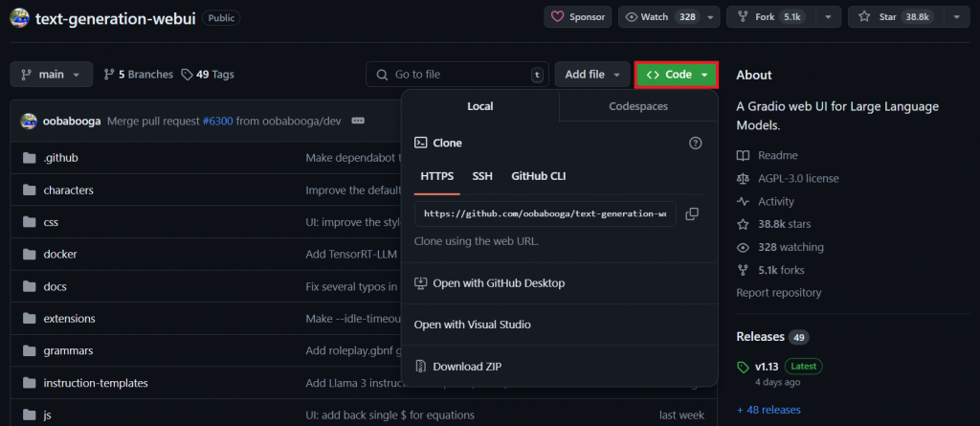980x426 pixels.
Task: Select the GitHub CLI clone tab
Action: (538, 176)
